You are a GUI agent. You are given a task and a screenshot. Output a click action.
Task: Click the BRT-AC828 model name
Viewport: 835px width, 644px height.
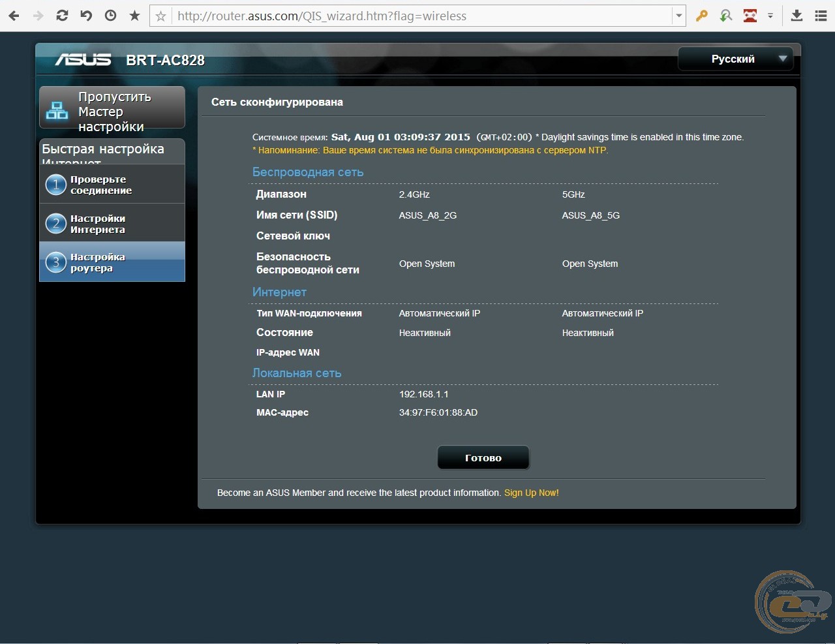pyautogui.click(x=165, y=60)
